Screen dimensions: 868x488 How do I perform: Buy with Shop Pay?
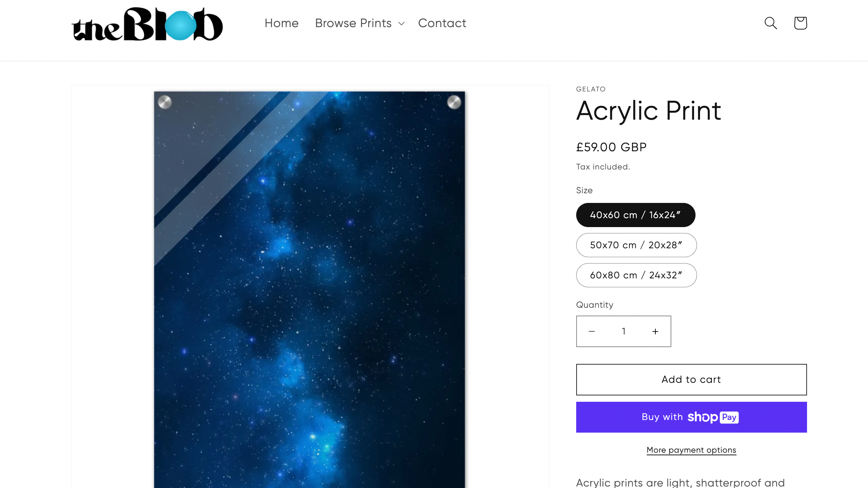[691, 417]
